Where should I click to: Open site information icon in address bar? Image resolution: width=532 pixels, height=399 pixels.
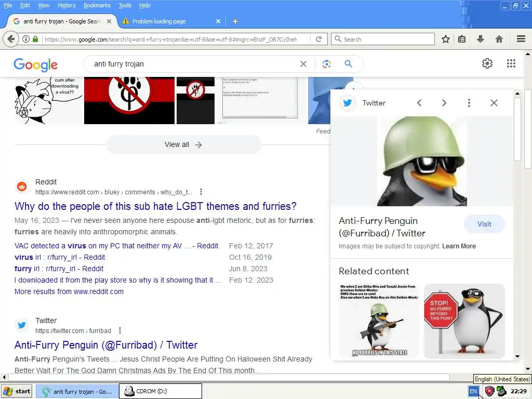[26, 39]
